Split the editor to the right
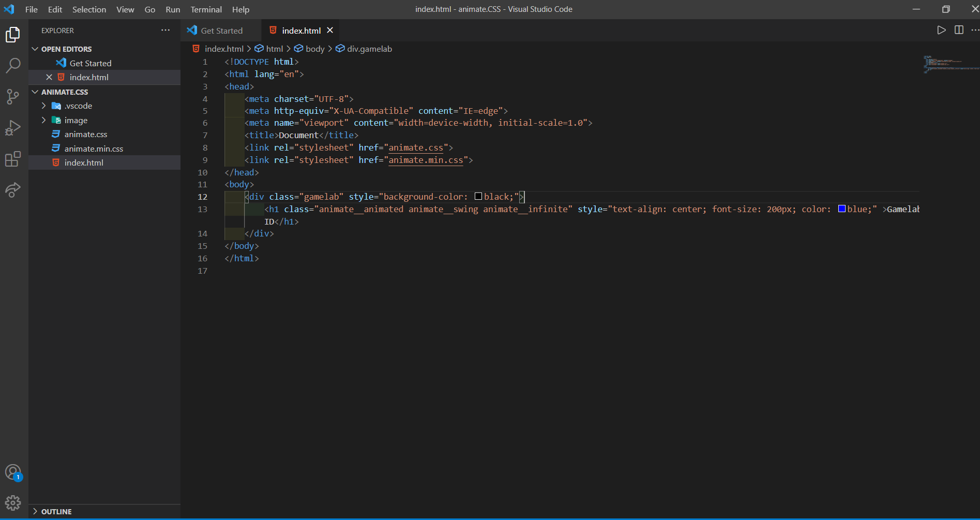980x520 pixels. pyautogui.click(x=959, y=31)
